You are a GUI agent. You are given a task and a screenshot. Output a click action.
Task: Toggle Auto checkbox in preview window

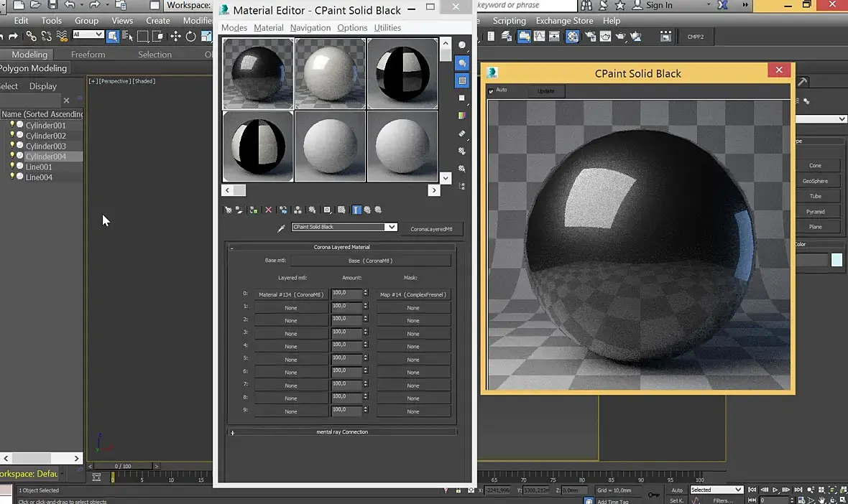[x=492, y=90]
